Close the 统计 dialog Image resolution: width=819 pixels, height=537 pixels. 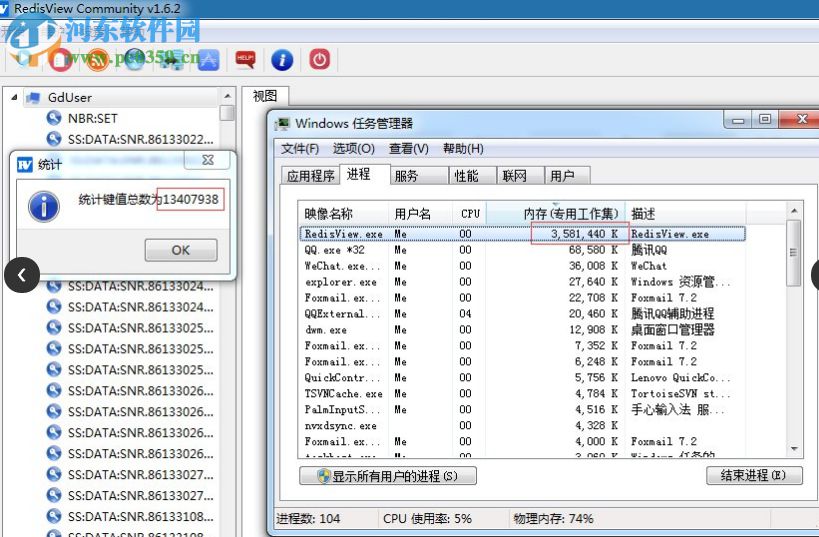coord(207,160)
